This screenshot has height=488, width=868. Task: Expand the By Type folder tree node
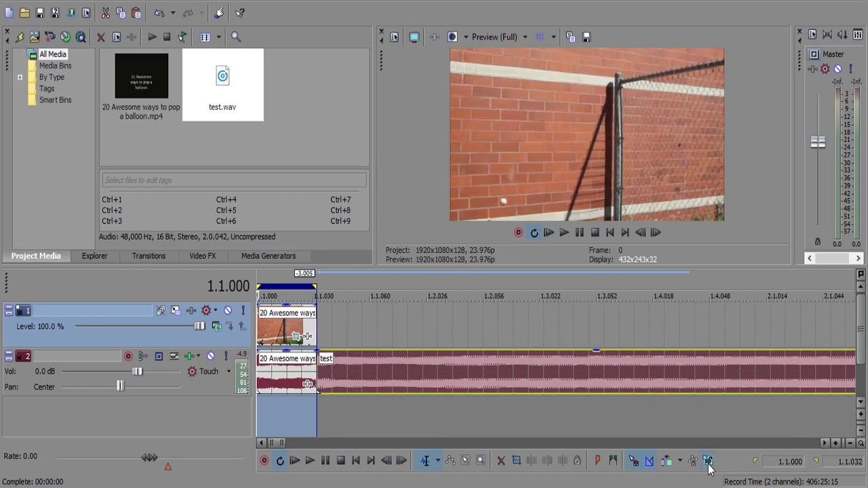coord(20,77)
